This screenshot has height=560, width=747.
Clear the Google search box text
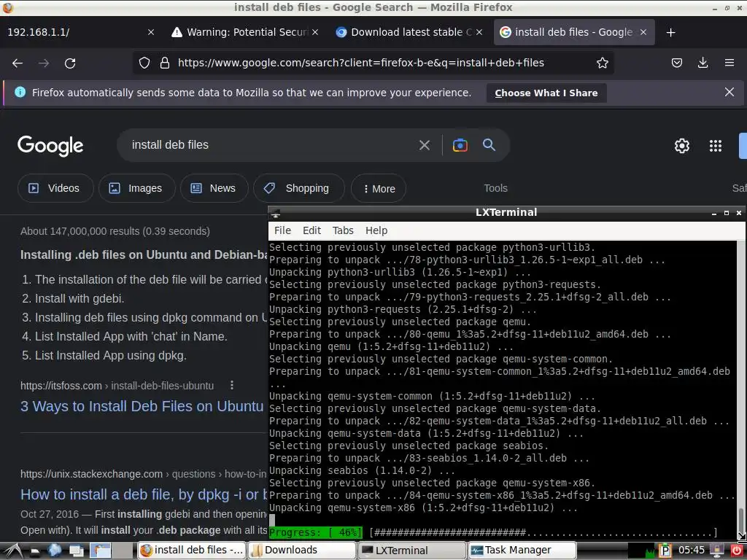424,145
